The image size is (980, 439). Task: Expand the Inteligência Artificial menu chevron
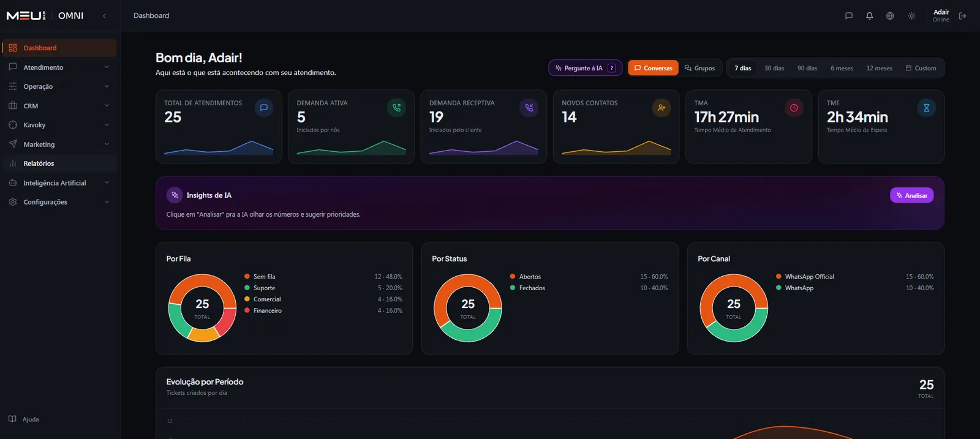click(107, 183)
